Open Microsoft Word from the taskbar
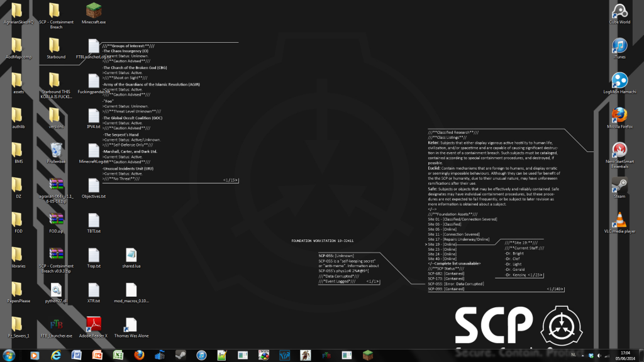The image size is (644, 362). [x=76, y=356]
